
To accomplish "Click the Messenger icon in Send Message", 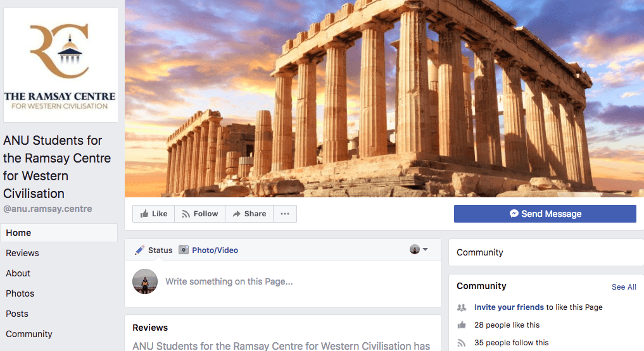I will coord(514,214).
